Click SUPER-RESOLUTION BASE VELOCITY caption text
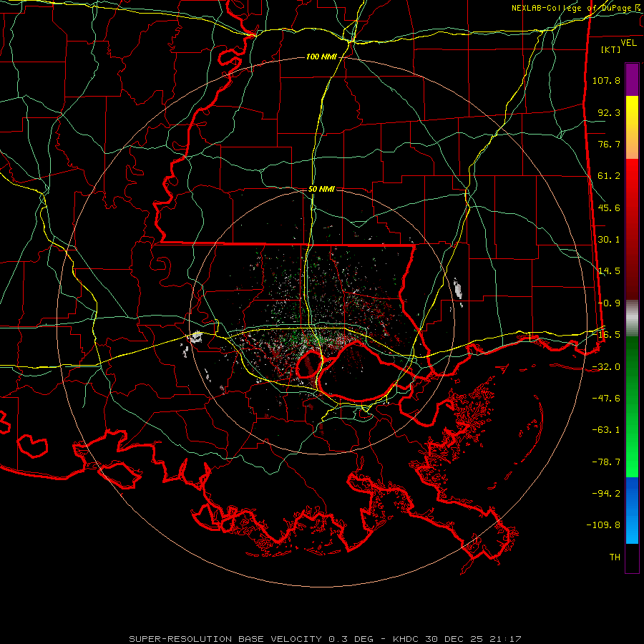 [x=225, y=639]
